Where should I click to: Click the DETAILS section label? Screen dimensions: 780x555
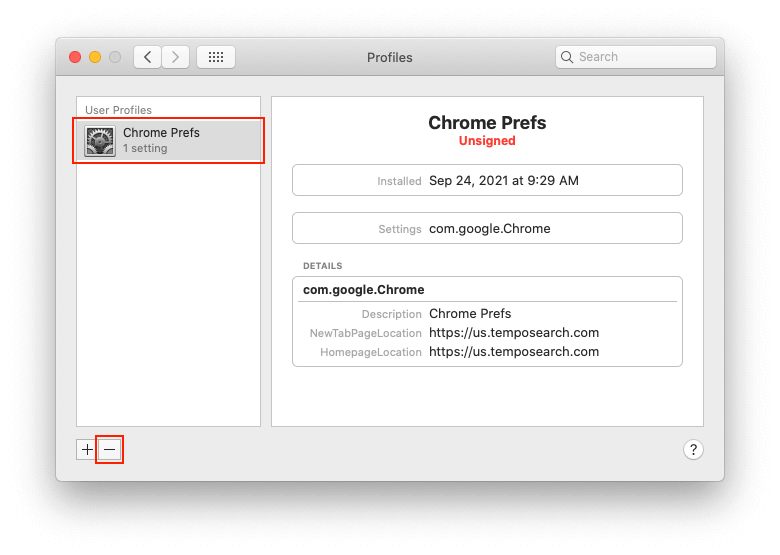(322, 266)
